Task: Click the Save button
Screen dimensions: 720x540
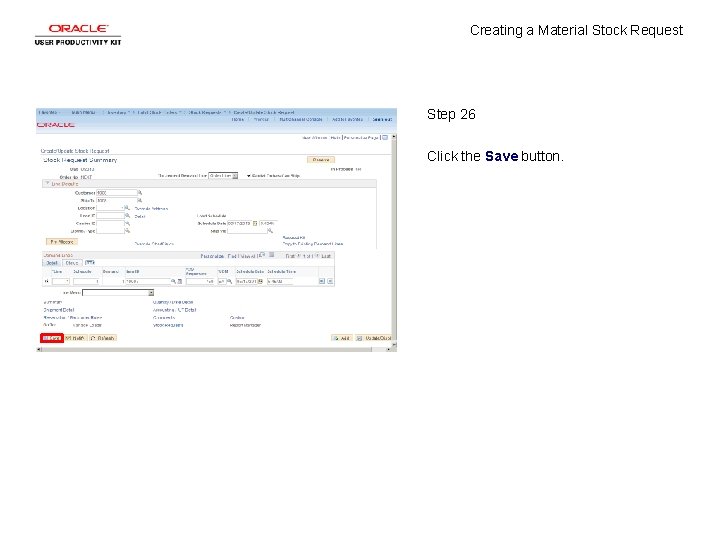Action: tap(51, 338)
